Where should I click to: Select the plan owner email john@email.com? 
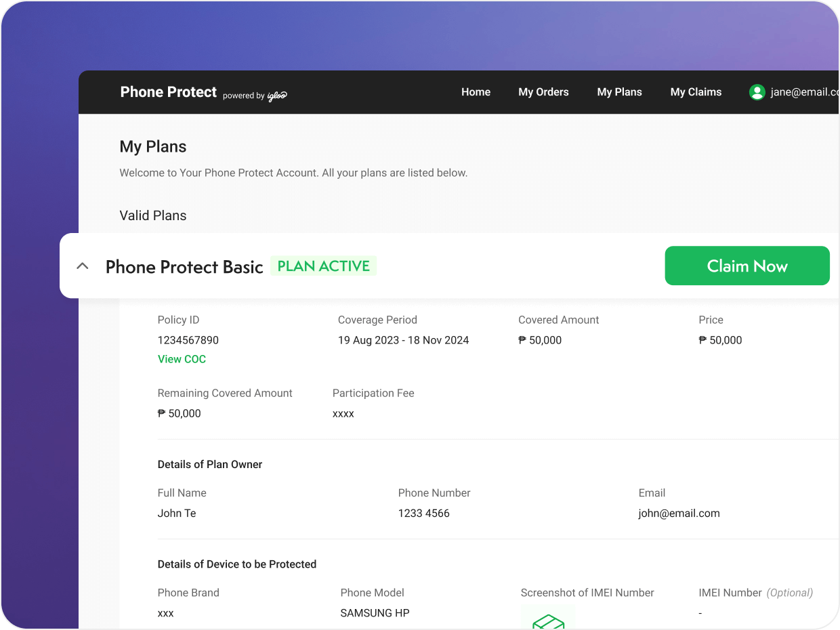click(x=679, y=513)
